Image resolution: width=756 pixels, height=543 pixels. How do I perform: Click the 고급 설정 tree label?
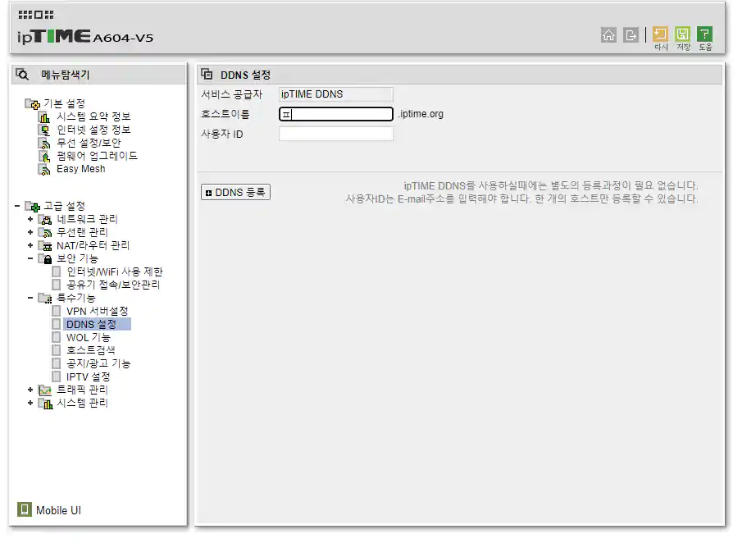tap(64, 207)
